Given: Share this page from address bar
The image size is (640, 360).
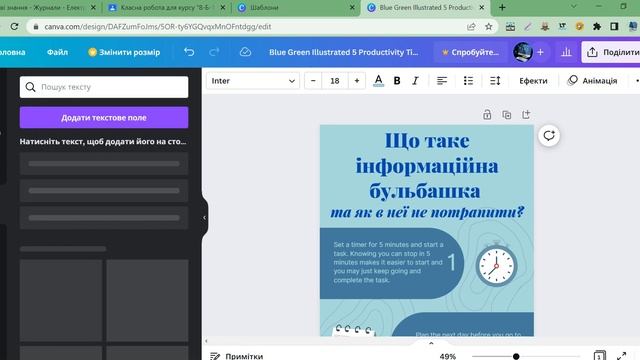Looking at the screenshot, I should point(471,27).
